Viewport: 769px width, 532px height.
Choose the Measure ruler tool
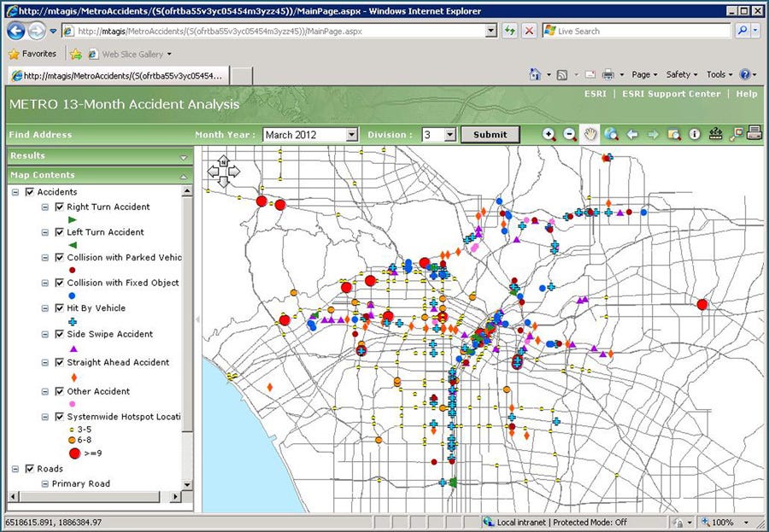(x=715, y=134)
